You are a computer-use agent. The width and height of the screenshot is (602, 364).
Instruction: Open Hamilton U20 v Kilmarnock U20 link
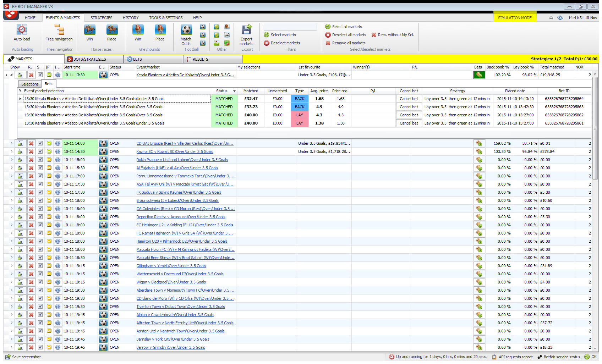182,241
